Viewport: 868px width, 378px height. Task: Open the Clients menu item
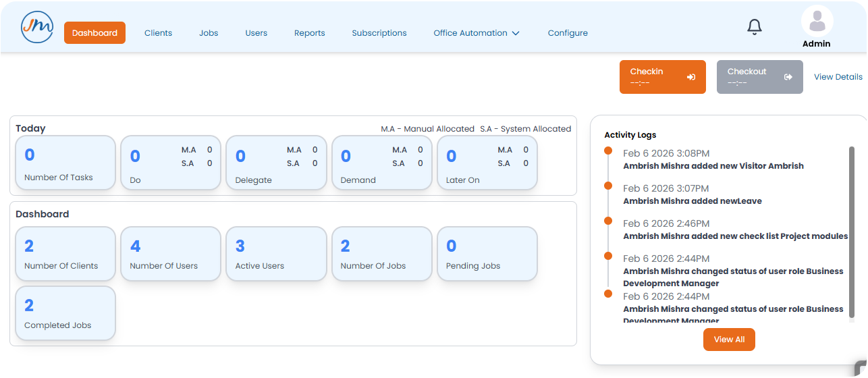pyautogui.click(x=158, y=33)
